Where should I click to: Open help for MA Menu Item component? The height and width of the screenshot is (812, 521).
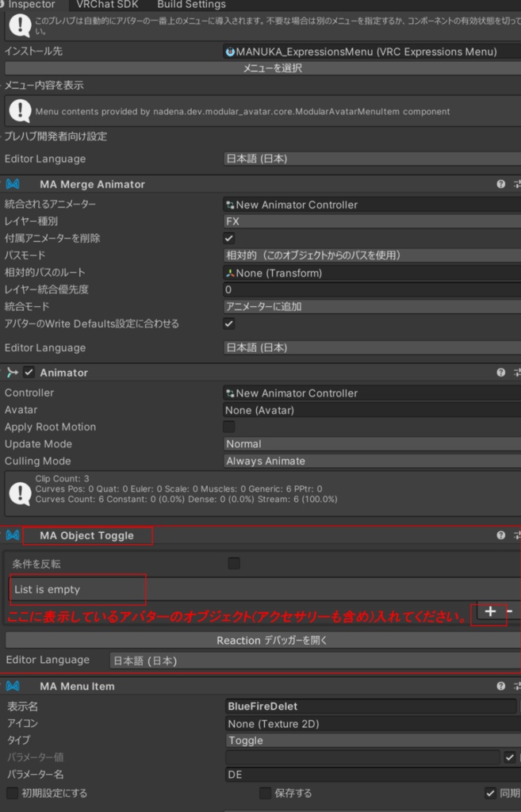click(x=501, y=686)
